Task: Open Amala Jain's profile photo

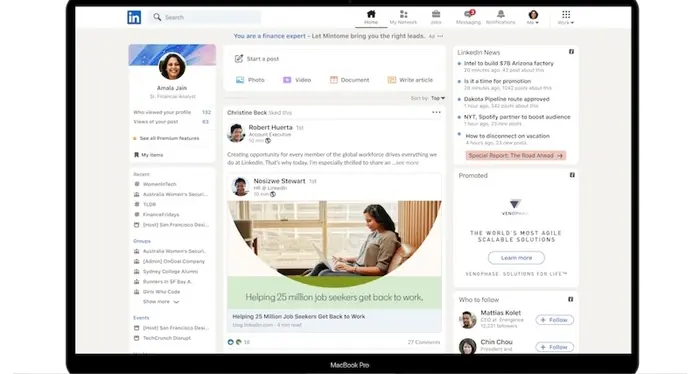Action: (x=172, y=66)
